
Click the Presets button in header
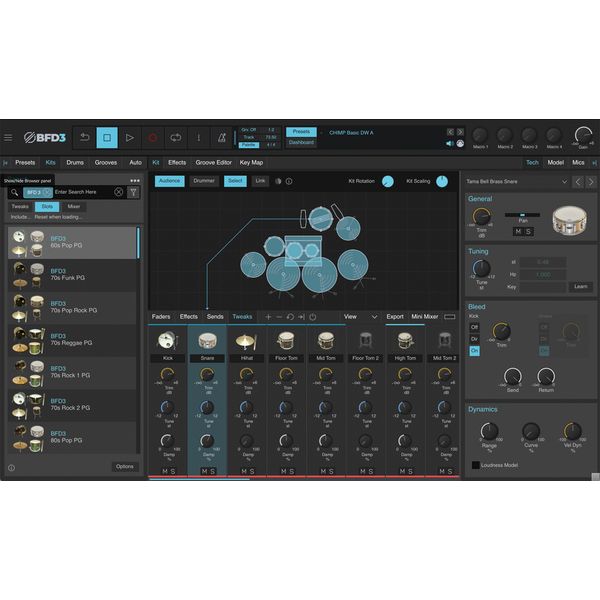pyautogui.click(x=301, y=132)
